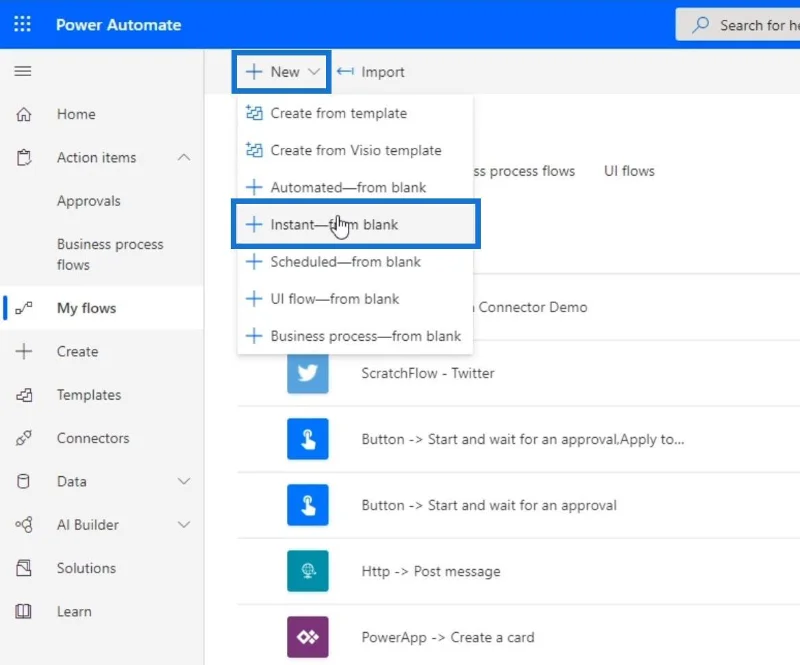Open Button -> Start and wait for an approval flow
This screenshot has width=800, height=665.
pyautogui.click(x=489, y=505)
